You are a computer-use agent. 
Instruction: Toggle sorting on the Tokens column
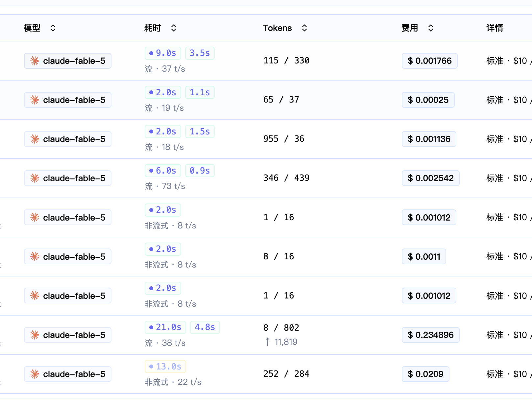(x=304, y=28)
